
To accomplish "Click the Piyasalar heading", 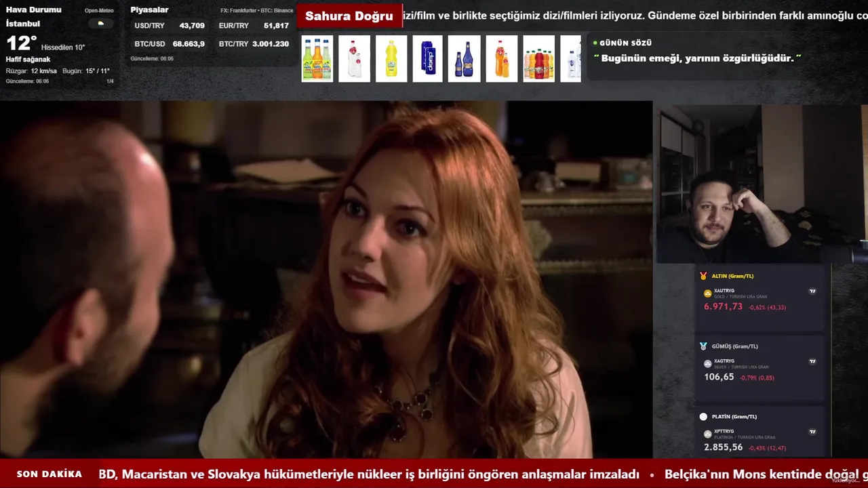I will [150, 9].
